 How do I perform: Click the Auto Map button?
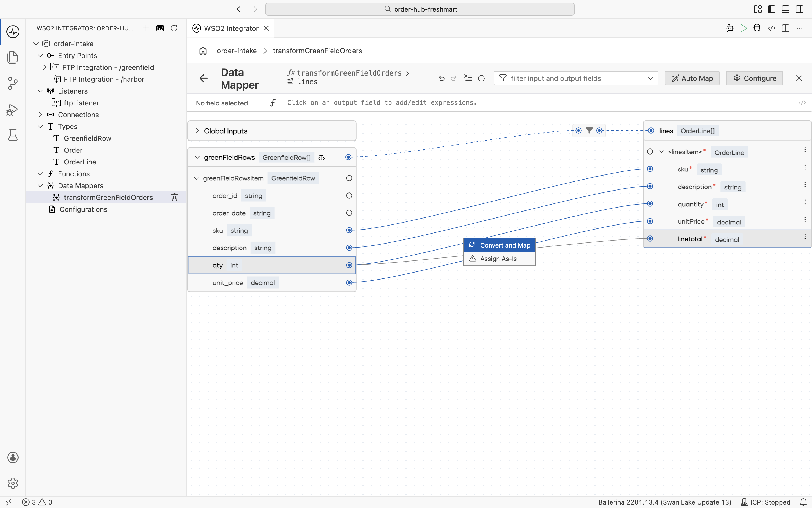tap(692, 78)
